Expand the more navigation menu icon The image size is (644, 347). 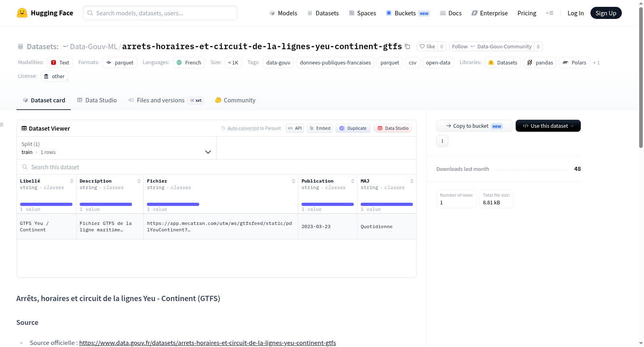pyautogui.click(x=549, y=13)
